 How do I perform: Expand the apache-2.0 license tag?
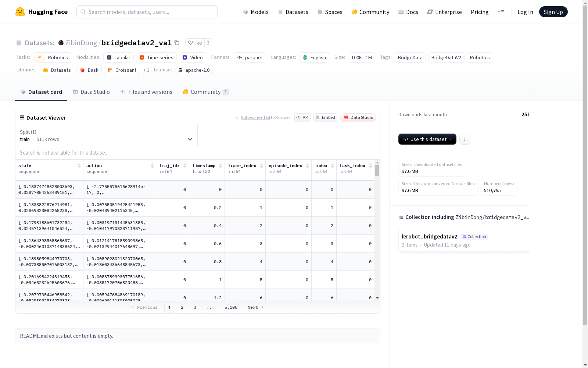point(194,70)
